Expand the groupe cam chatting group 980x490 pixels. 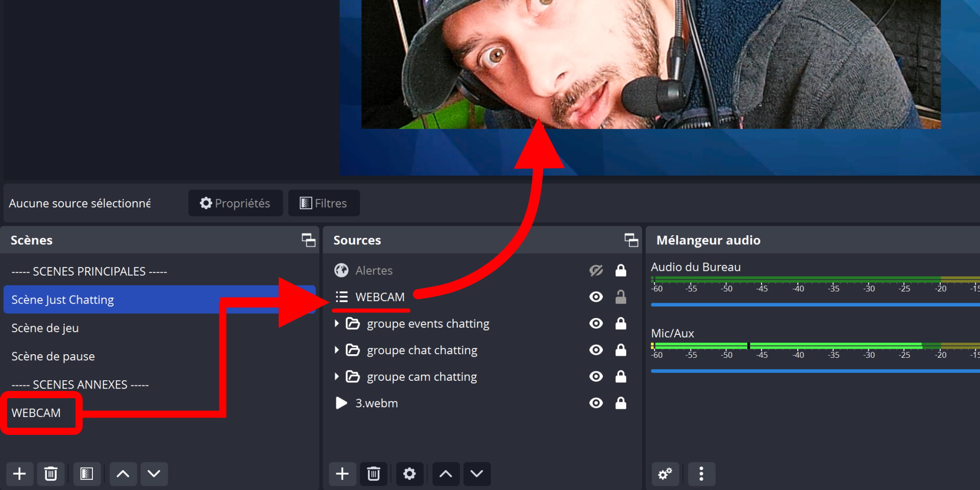point(337,376)
